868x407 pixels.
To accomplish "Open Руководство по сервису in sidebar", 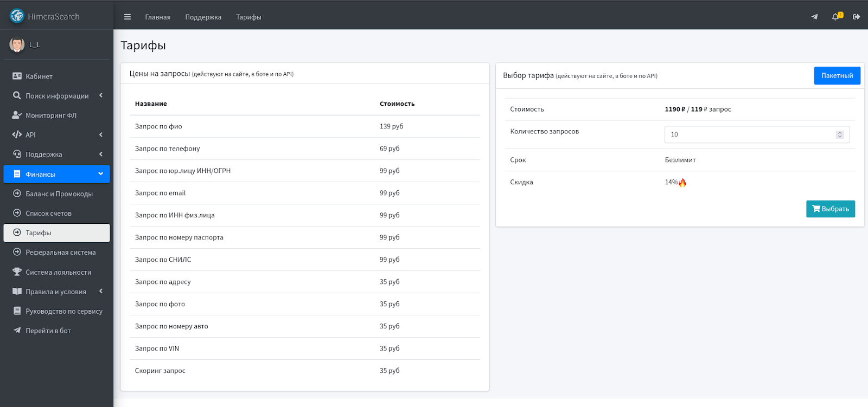I will (x=63, y=311).
